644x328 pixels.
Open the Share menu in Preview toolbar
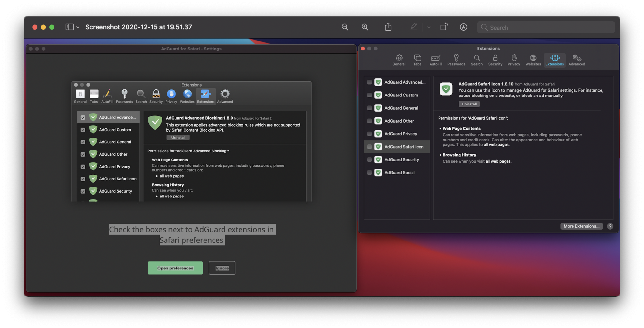click(388, 27)
